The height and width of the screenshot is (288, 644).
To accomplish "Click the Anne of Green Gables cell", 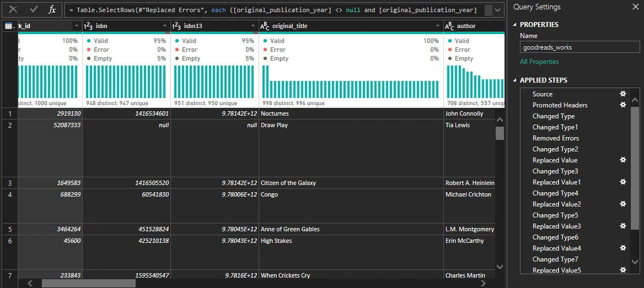I will [x=351, y=229].
